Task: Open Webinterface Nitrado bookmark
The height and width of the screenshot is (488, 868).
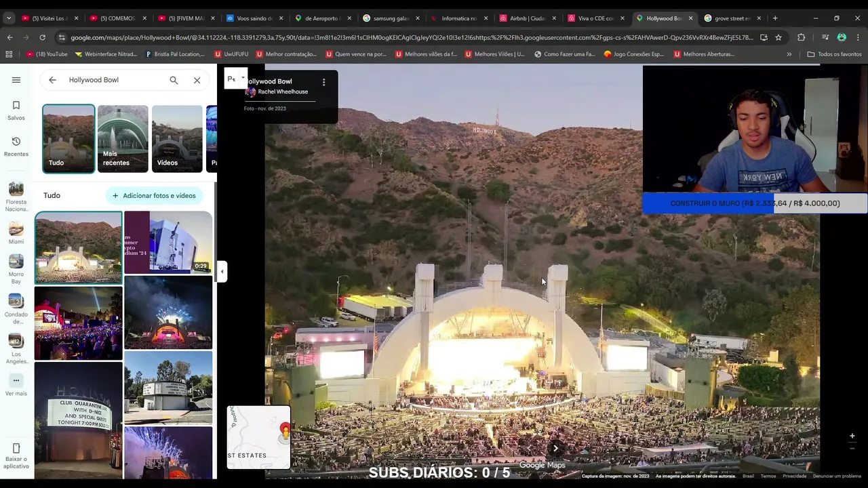Action: (106, 54)
